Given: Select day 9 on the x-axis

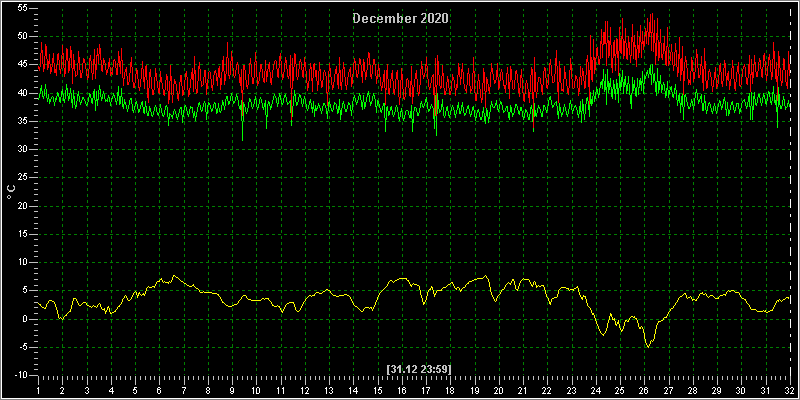Looking at the screenshot, I should point(232,390).
